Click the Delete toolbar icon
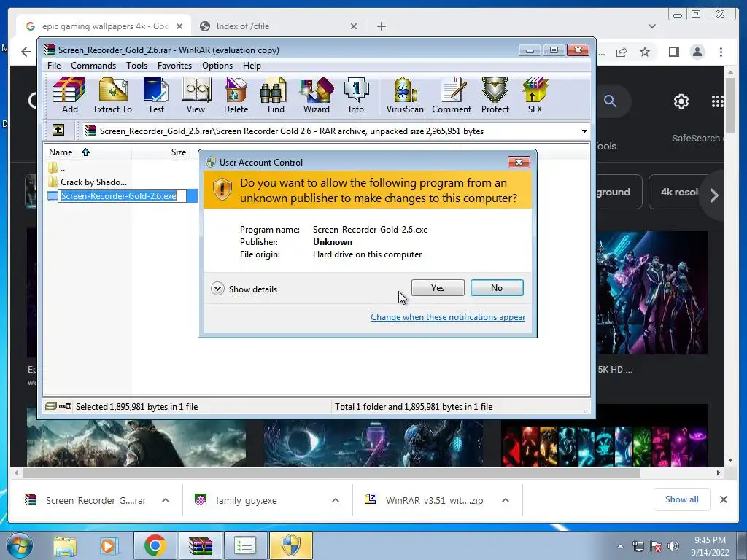Screen dimensions: 747x560 click(236, 96)
